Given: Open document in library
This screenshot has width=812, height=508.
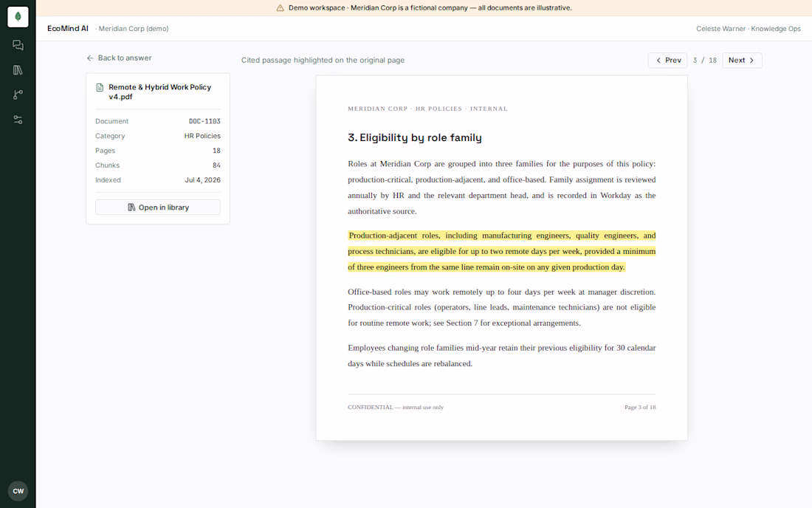Looking at the screenshot, I should tap(158, 207).
